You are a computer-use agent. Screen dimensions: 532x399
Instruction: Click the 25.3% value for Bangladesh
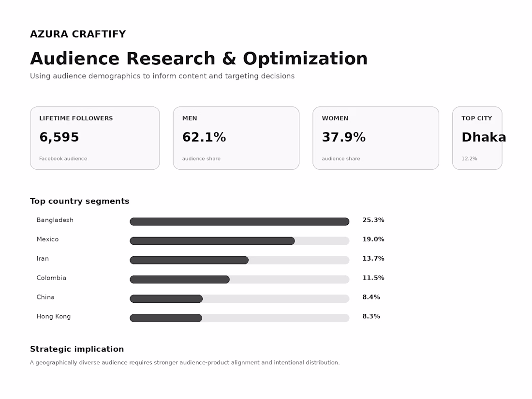coord(373,220)
